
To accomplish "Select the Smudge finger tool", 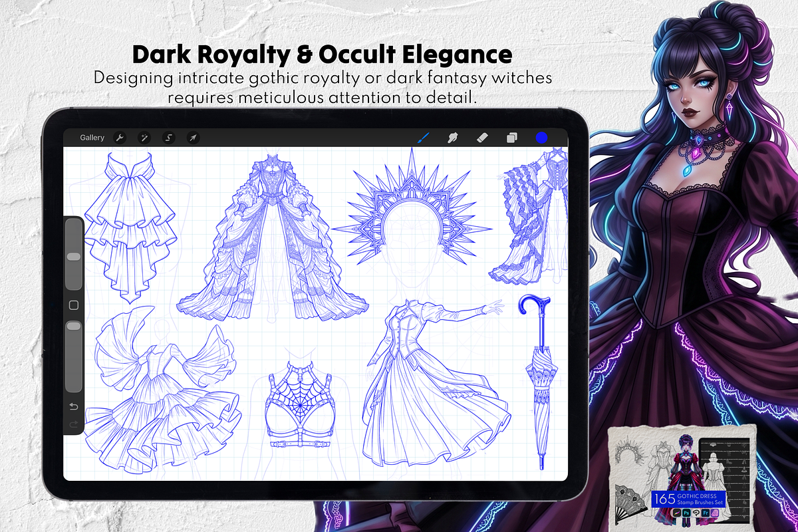I will (453, 138).
